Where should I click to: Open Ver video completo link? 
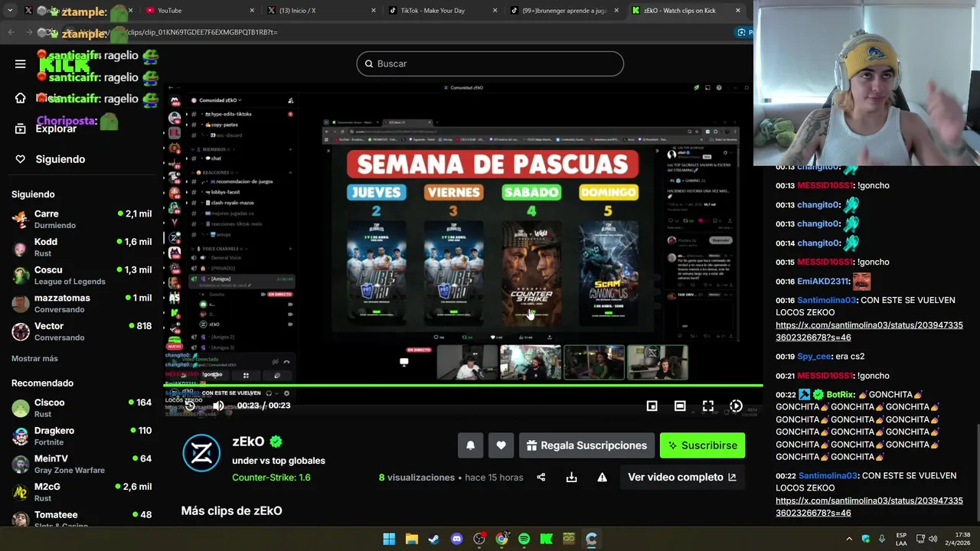(x=681, y=477)
